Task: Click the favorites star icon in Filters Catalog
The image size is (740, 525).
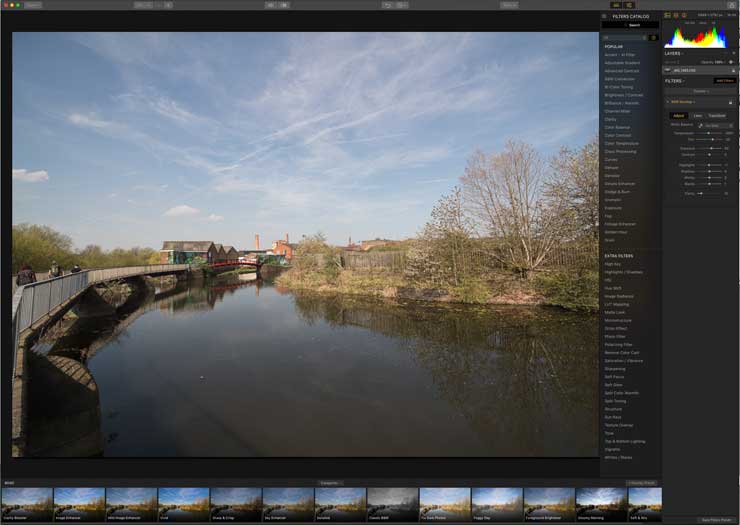Action: [x=654, y=38]
